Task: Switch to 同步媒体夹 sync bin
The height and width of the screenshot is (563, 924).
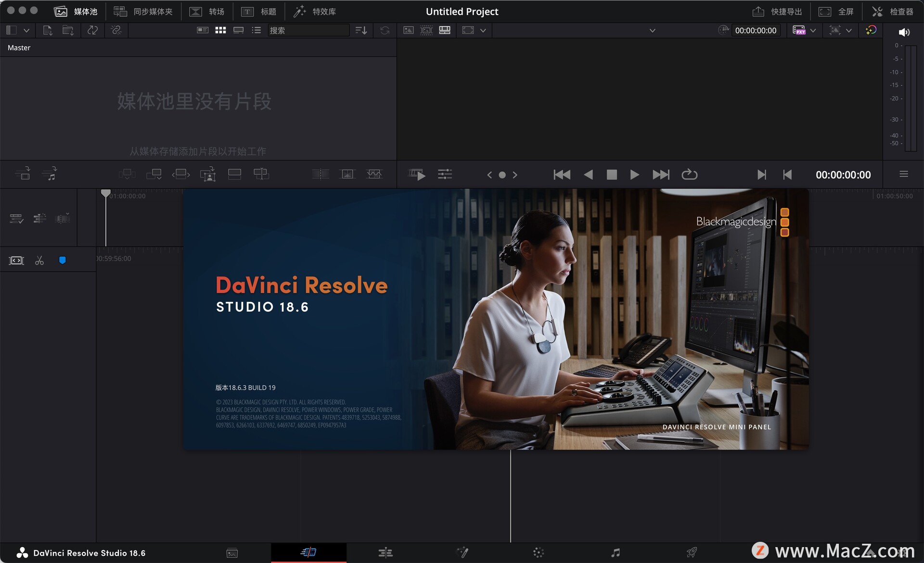Action: click(143, 11)
